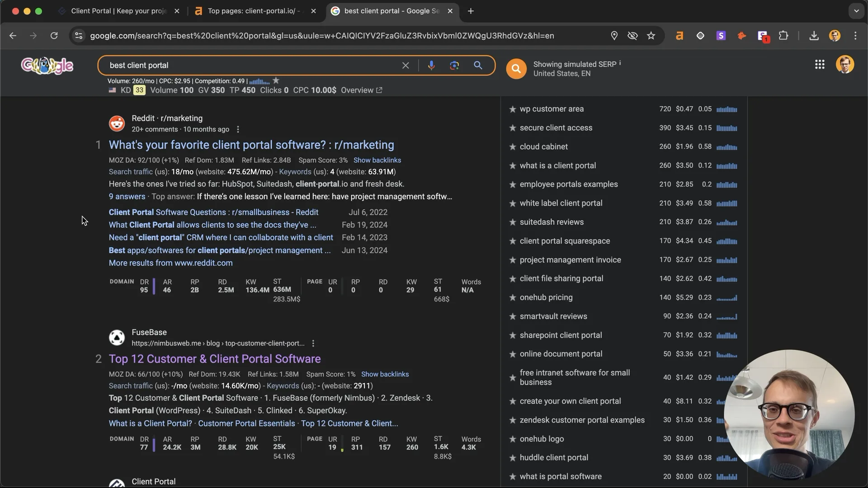Expand the tab search chevron at top right
The height and width of the screenshot is (488, 868).
pos(856,11)
